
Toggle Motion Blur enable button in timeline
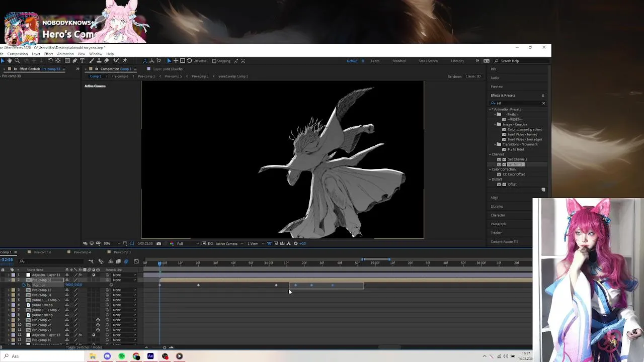click(126, 261)
